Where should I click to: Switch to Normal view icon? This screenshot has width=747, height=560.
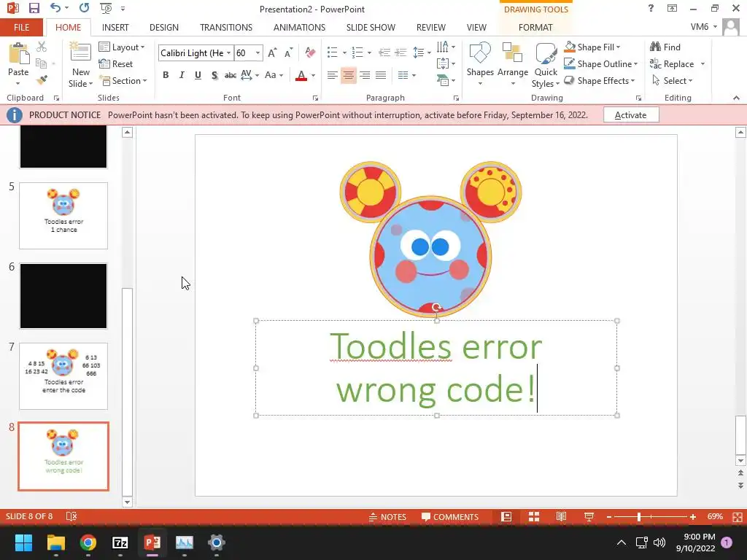tap(506, 517)
